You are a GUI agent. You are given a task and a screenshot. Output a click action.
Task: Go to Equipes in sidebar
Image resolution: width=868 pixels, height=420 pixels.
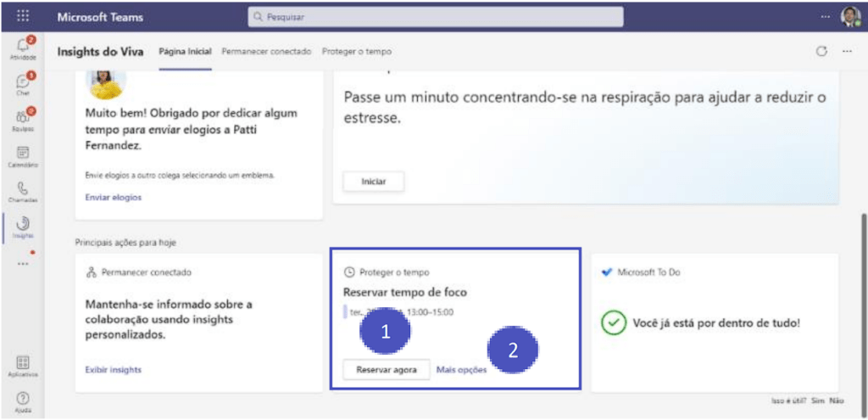tap(23, 120)
